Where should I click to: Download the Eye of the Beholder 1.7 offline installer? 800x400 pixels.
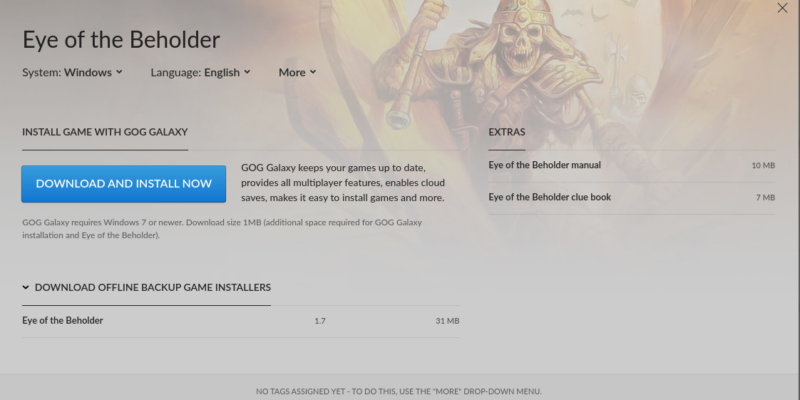point(240,321)
